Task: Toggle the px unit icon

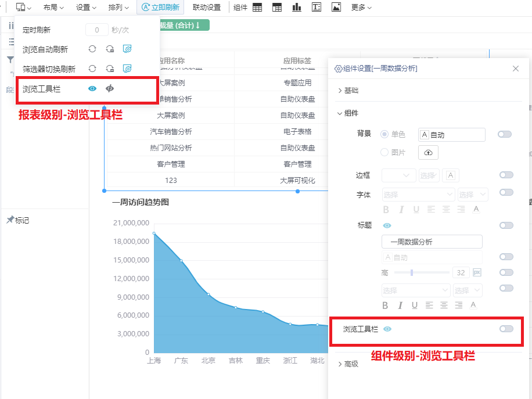Action: 477,272
